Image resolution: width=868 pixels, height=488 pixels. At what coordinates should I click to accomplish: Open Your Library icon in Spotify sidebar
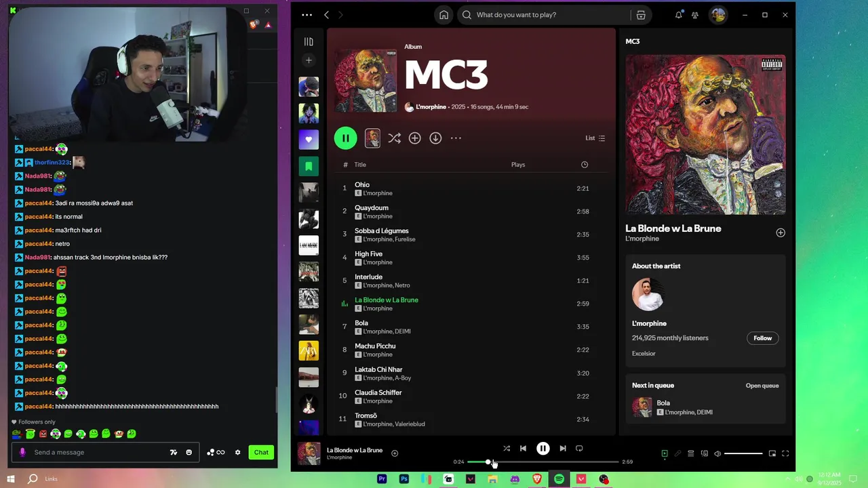coord(309,42)
